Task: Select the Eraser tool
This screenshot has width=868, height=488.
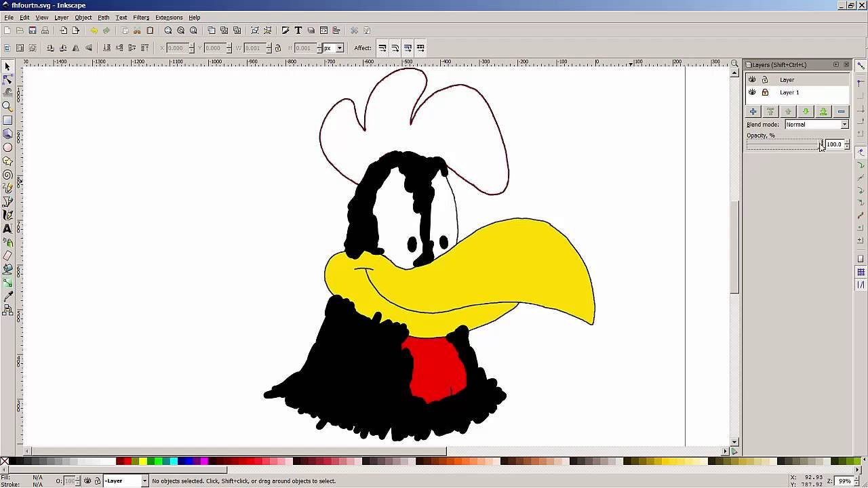Action: [x=7, y=256]
